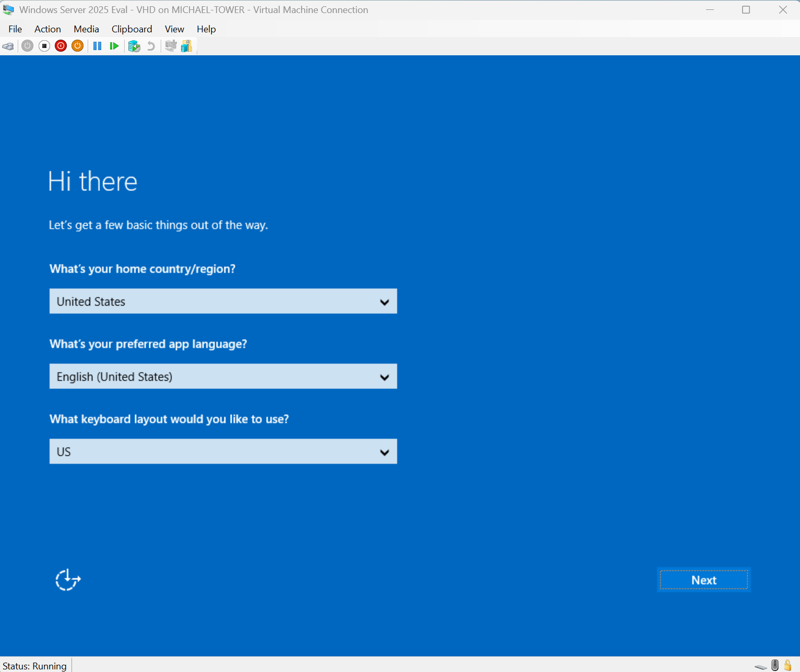Image resolution: width=800 pixels, height=672 pixels.
Task: Click the clock icon in bottom left corner
Action: coord(67,580)
